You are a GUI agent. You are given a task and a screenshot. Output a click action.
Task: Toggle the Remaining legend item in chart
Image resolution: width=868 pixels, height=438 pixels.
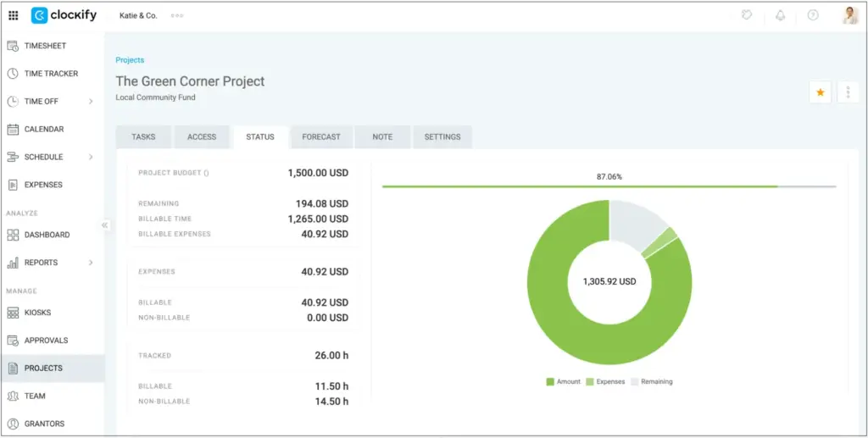point(652,382)
